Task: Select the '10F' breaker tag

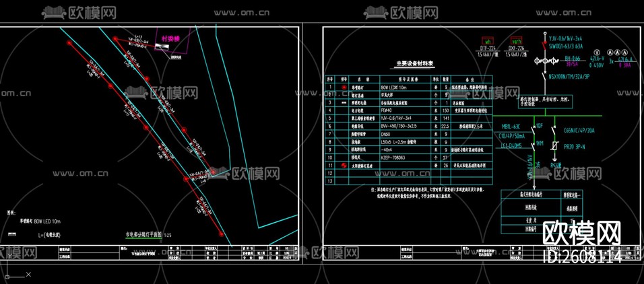Action: [540, 126]
